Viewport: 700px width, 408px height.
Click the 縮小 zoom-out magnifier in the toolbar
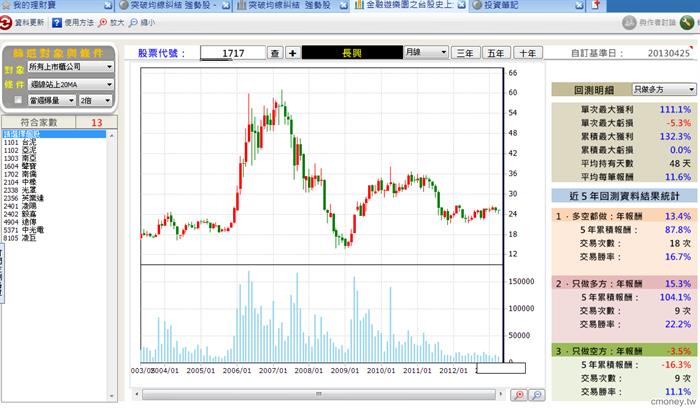point(133,22)
